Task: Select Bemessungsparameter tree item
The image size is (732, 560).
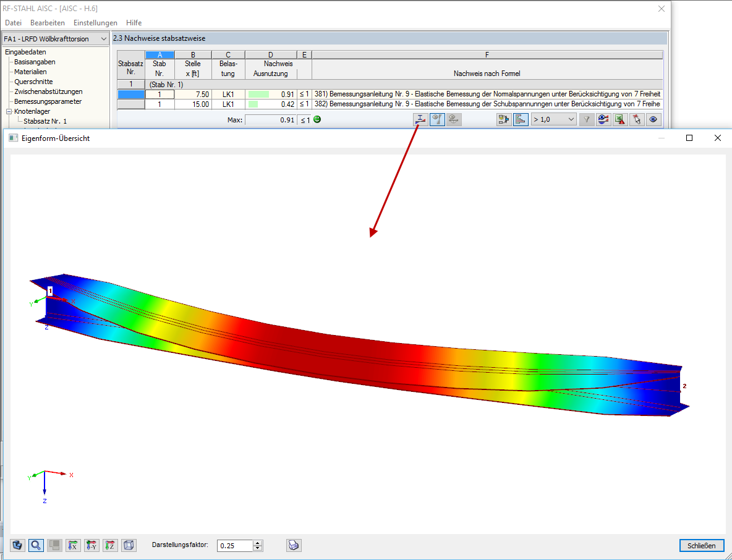Action: [x=48, y=101]
